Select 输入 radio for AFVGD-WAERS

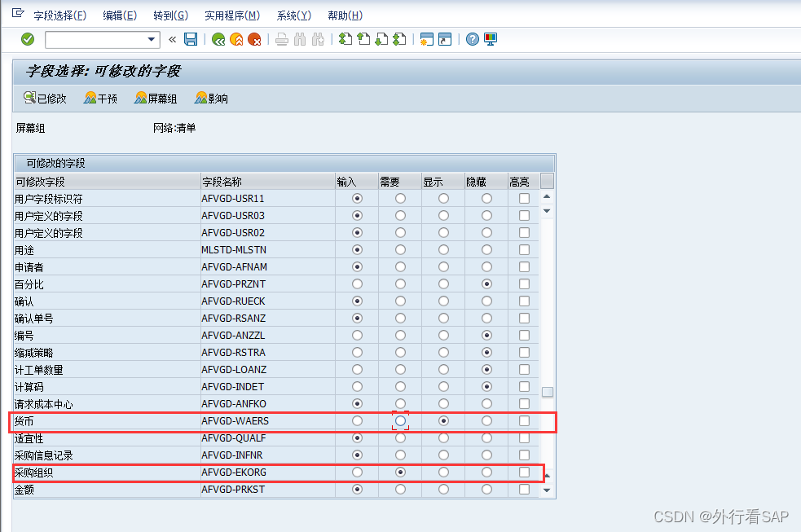357,420
